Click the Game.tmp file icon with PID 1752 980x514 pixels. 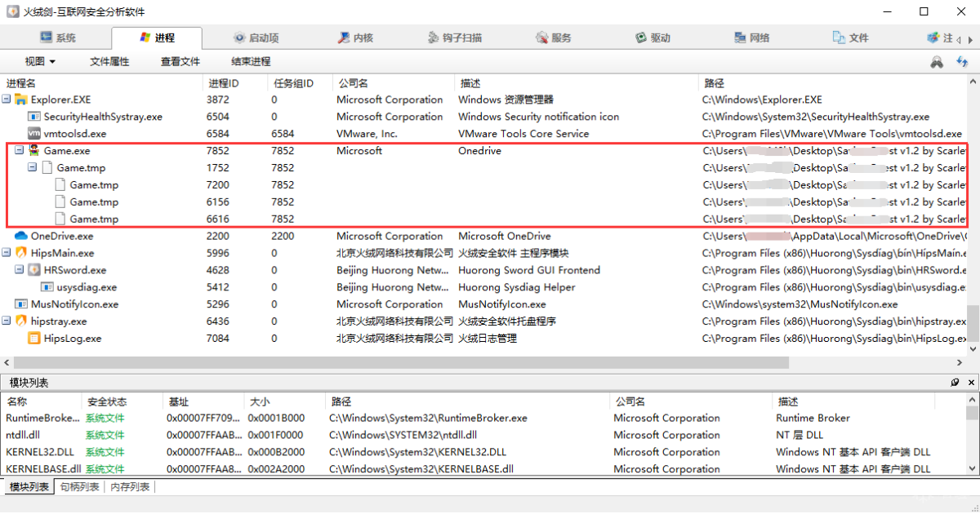[47, 168]
